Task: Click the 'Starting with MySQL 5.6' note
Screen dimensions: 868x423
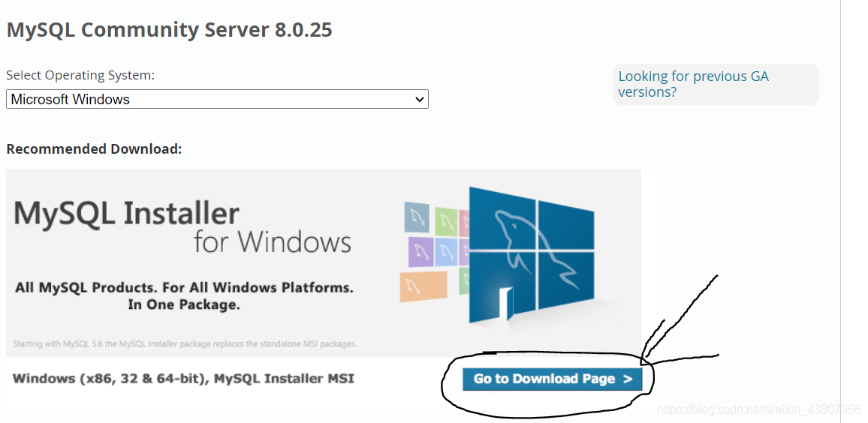Action: pos(185,344)
